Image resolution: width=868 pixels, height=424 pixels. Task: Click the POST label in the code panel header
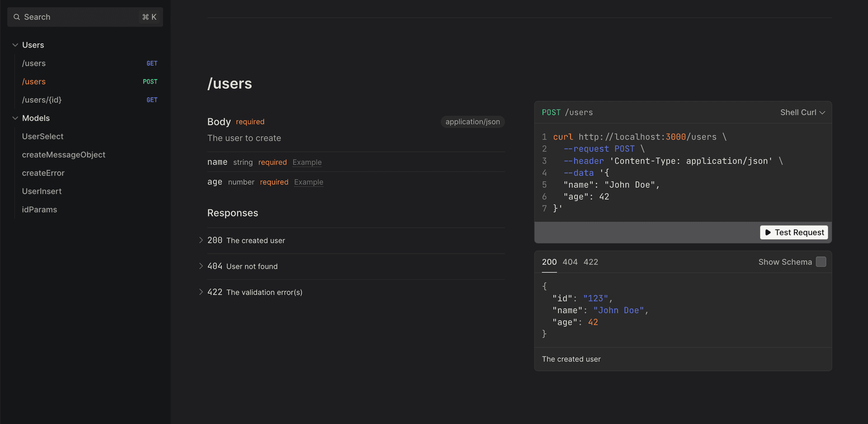coord(551,112)
